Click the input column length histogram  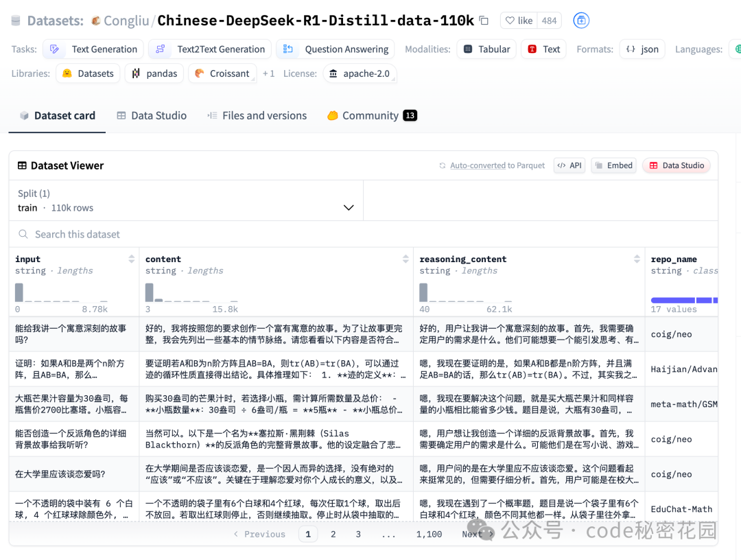(x=62, y=292)
